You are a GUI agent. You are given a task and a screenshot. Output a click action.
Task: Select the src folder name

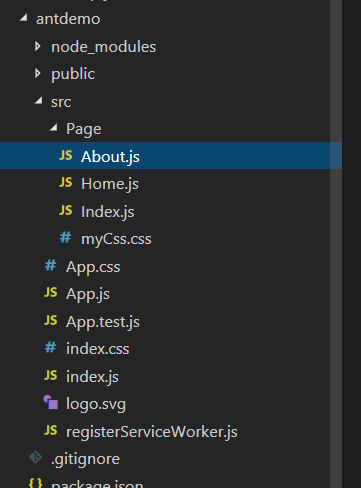[x=61, y=102]
